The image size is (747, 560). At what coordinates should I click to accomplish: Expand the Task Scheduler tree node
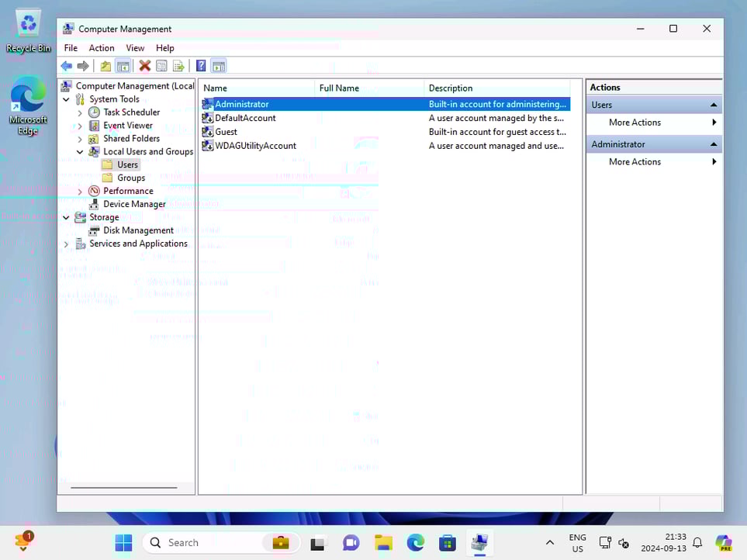[x=80, y=112]
